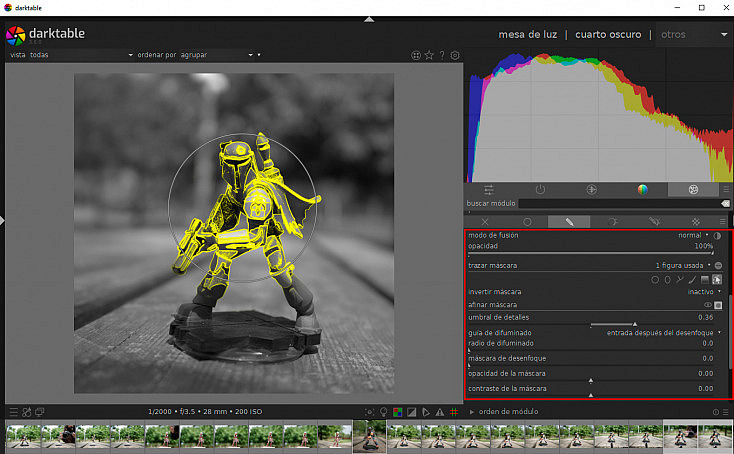
Task: Open quick presets icon in bottom bar
Action: click(x=14, y=412)
